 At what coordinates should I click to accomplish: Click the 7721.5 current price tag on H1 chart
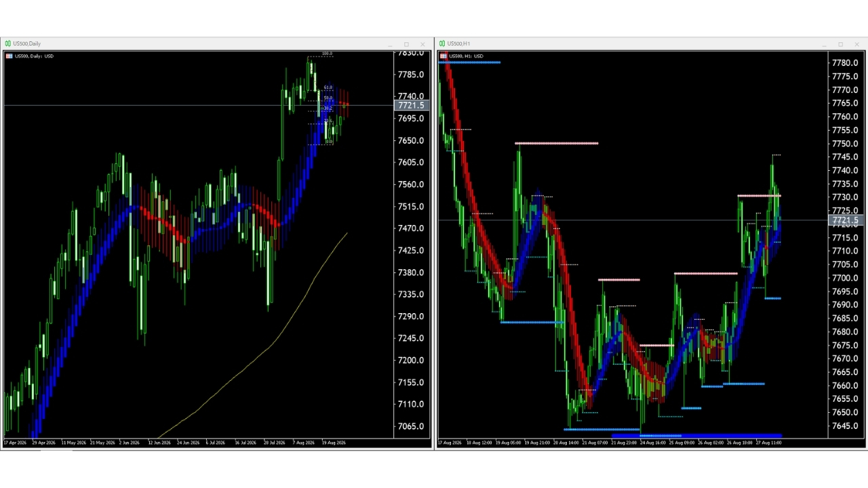(845, 221)
